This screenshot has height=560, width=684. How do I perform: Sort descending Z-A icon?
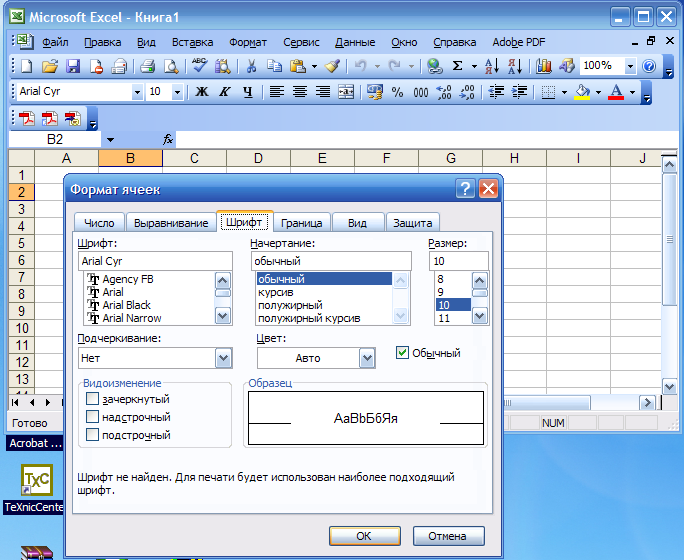(x=515, y=66)
